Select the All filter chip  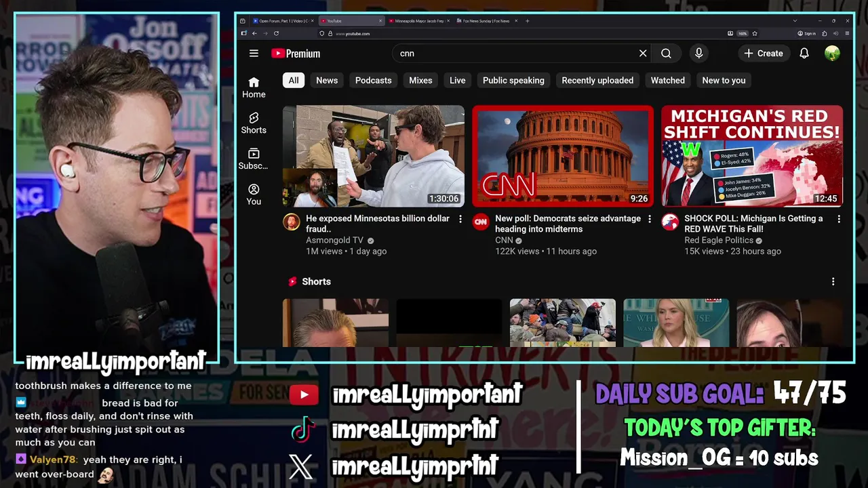tap(294, 80)
